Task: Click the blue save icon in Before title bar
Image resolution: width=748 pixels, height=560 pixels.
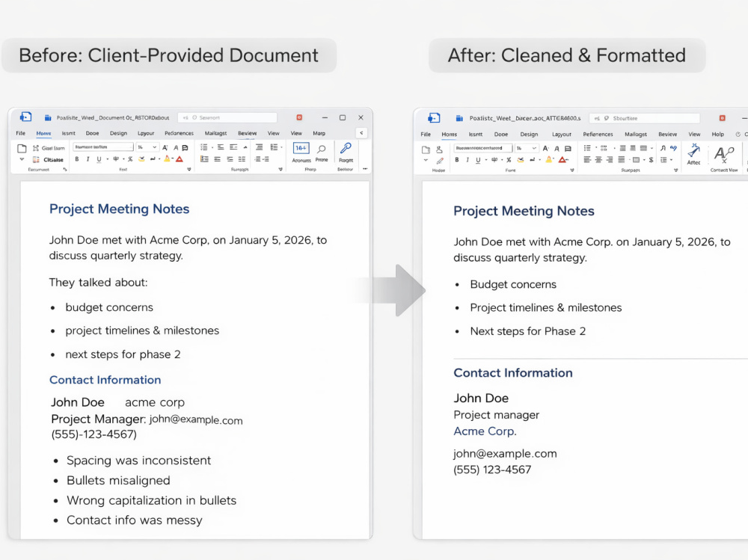Action: click(x=48, y=118)
